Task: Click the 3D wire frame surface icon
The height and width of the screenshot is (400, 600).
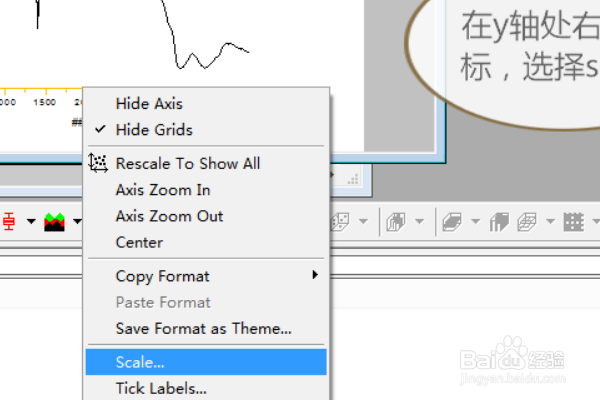Action: (x=527, y=222)
